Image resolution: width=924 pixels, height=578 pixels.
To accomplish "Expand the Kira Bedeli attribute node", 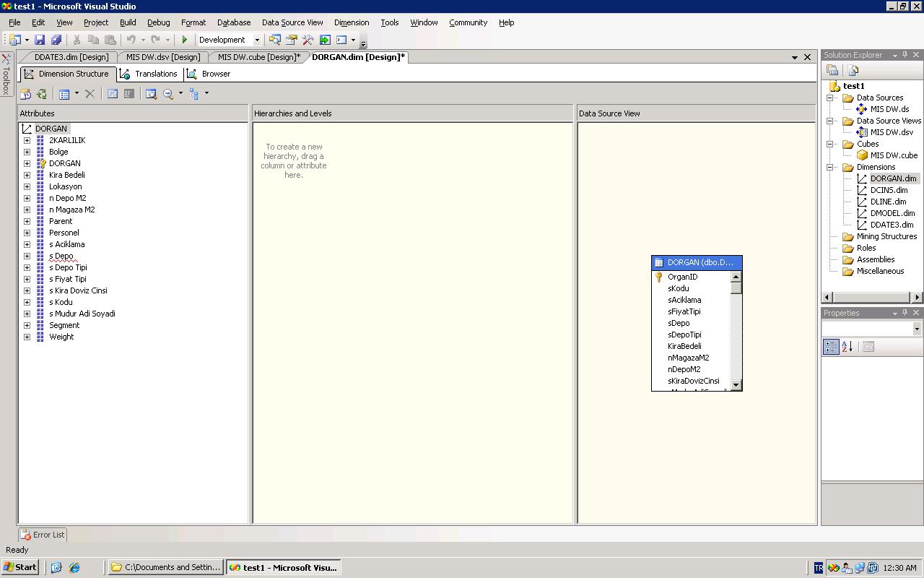I will click(27, 175).
